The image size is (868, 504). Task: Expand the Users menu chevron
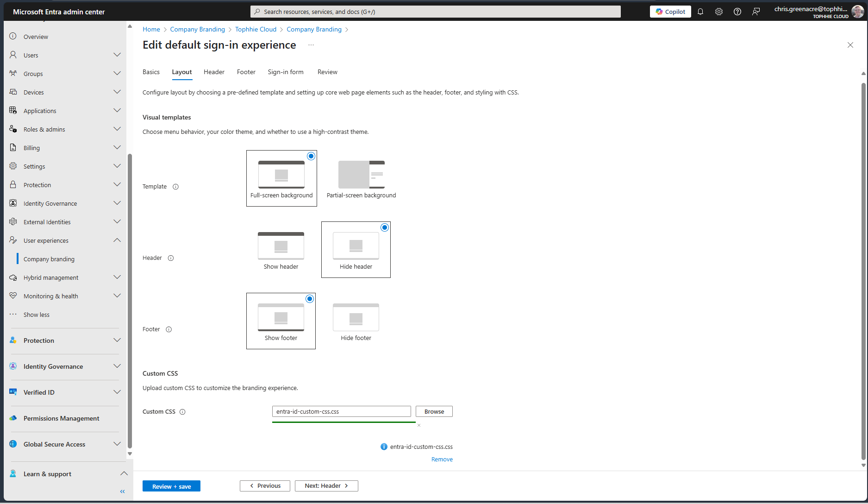(x=117, y=55)
